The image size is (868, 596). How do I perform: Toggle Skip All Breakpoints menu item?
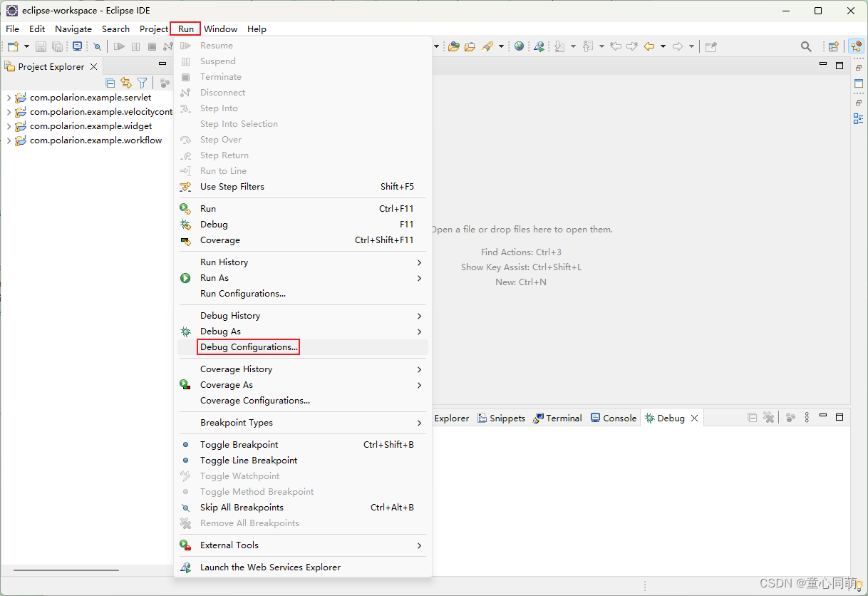point(302,508)
